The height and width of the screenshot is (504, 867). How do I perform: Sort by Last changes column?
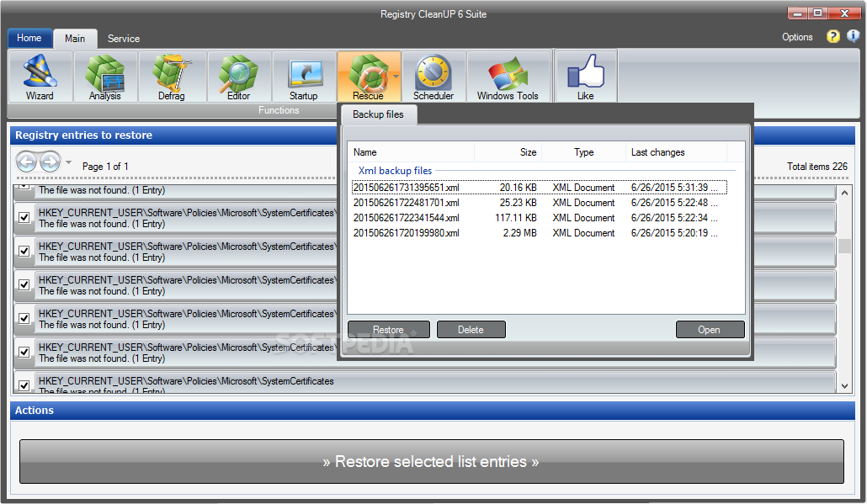click(676, 152)
